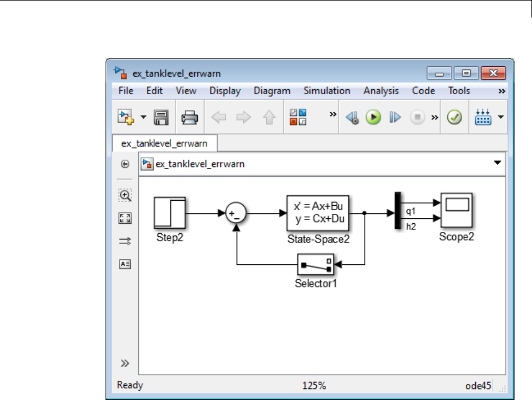Save the model with floppy icon

[161, 118]
